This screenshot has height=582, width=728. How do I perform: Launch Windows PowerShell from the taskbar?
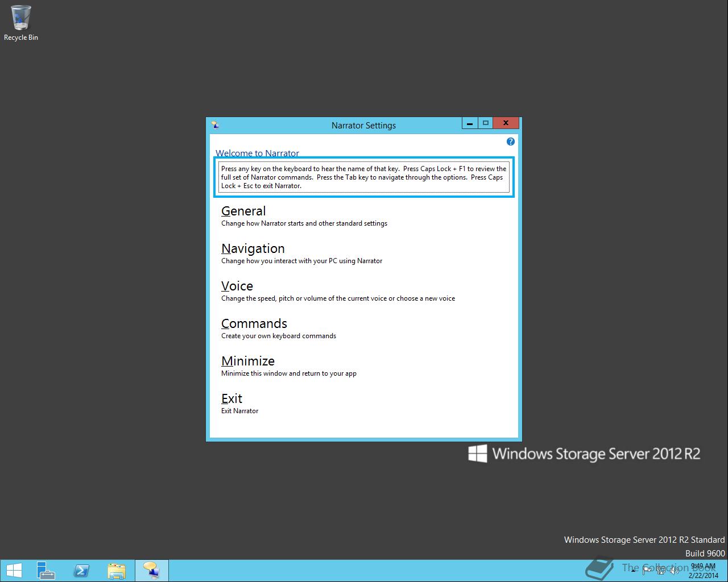coord(81,571)
